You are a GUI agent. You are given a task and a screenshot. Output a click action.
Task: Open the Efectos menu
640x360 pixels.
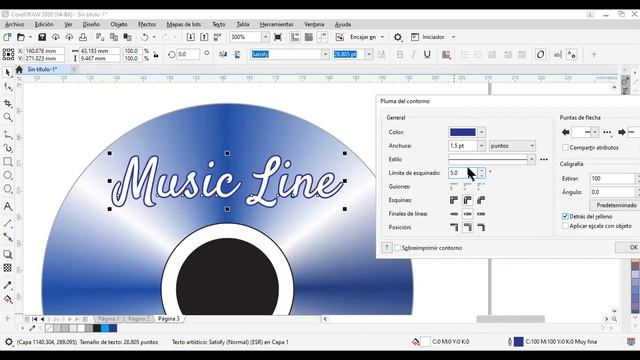tap(147, 24)
